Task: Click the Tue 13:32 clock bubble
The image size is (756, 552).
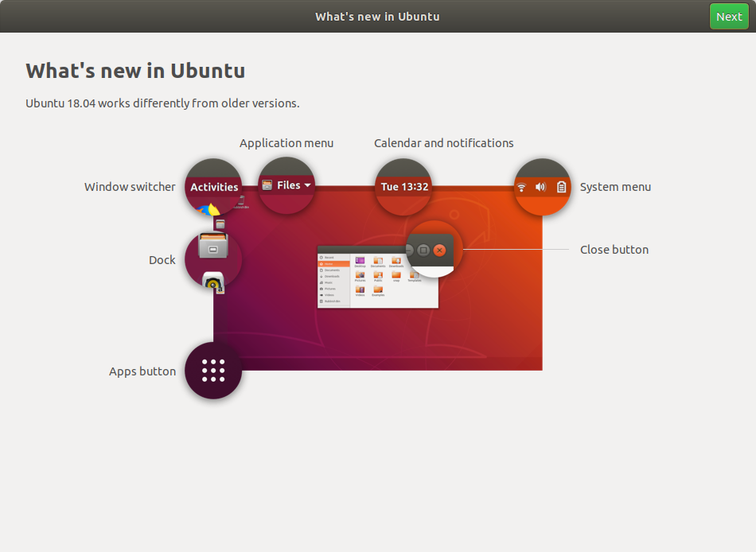Action: [403, 187]
